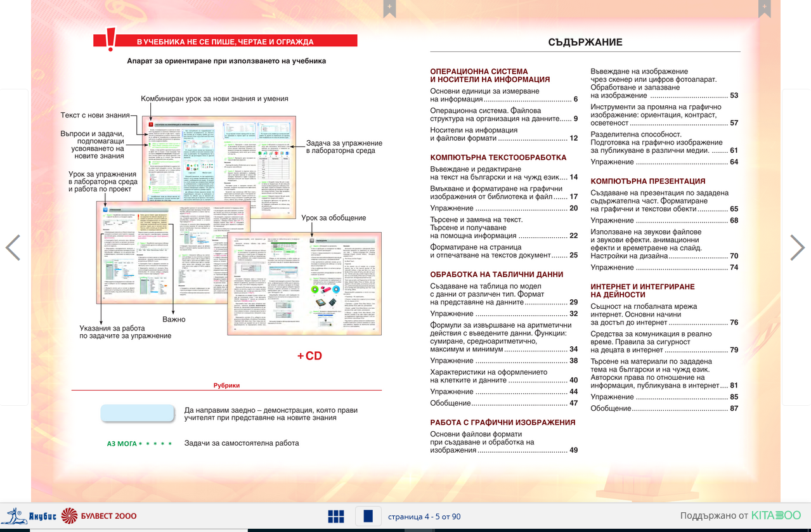This screenshot has width=811, height=532.
Task: Click the 'Урок за обобщение' page thumbnail image
Action: pos(304,283)
